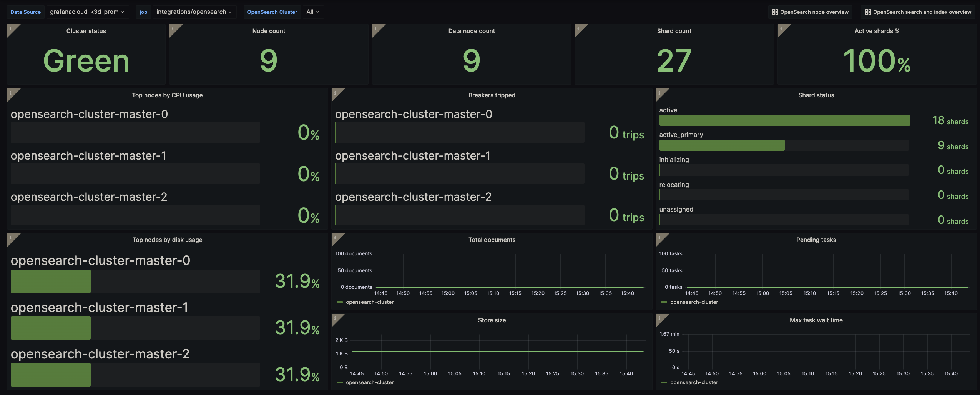Image resolution: width=980 pixels, height=395 pixels.
Task: Open the dashboards icon beside OpenSearch node overview
Action: (x=774, y=12)
